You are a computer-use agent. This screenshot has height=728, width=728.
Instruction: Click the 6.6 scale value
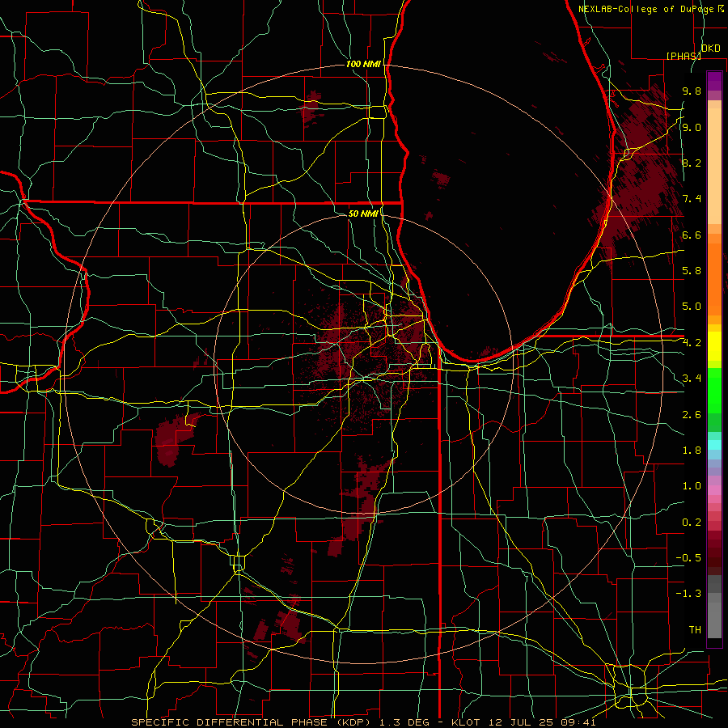[692, 235]
